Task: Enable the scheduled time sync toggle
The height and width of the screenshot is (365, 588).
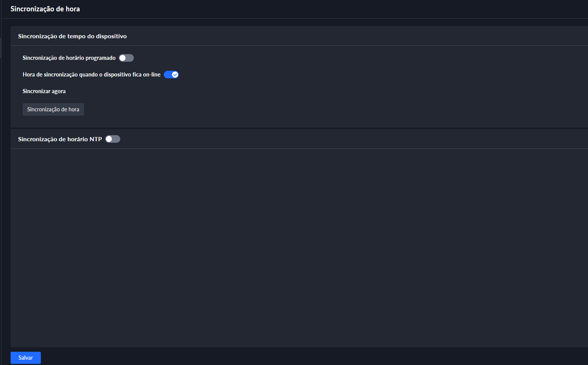Action: [x=126, y=58]
